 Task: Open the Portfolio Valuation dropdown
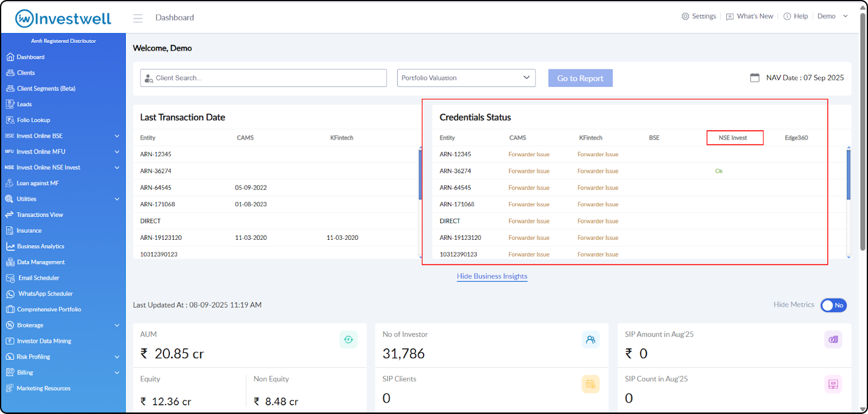tap(466, 78)
